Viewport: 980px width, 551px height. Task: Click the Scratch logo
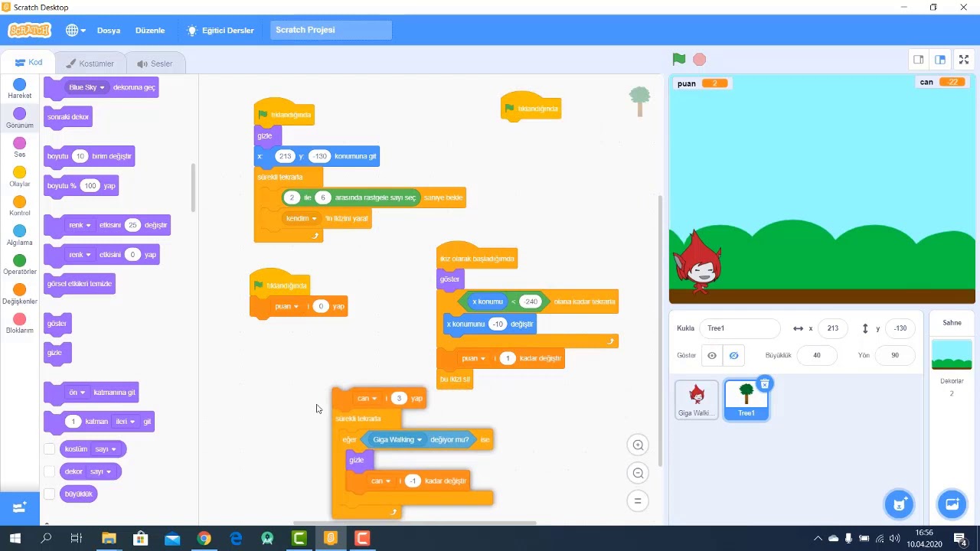(x=29, y=31)
